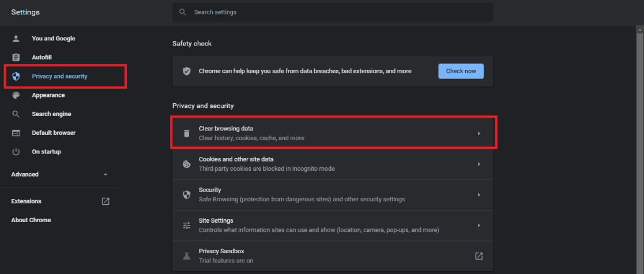Click 'Chrome can help keep you safe' text
This screenshot has width=644, height=274.
(305, 71)
